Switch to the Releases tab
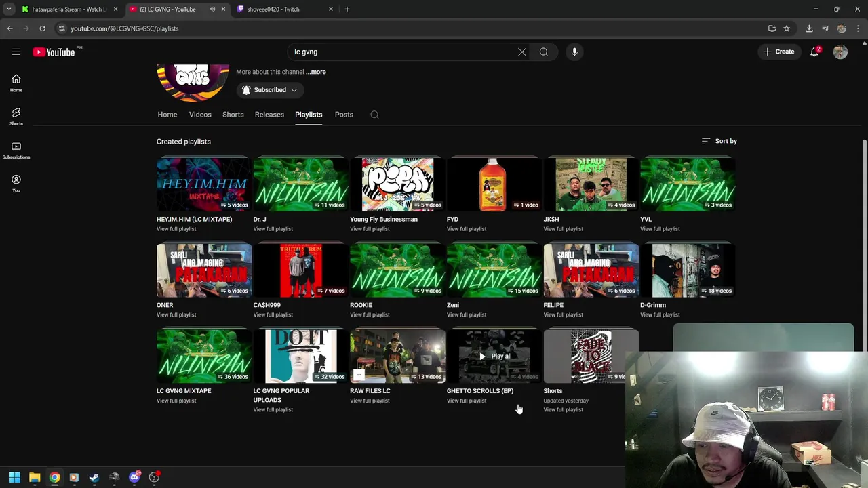868x488 pixels. [x=269, y=115]
